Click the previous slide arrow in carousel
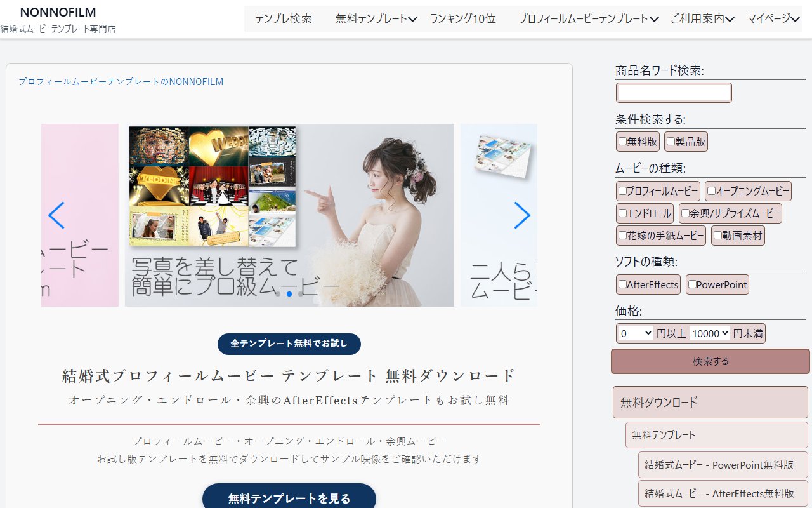This screenshot has width=812, height=508. [x=56, y=215]
